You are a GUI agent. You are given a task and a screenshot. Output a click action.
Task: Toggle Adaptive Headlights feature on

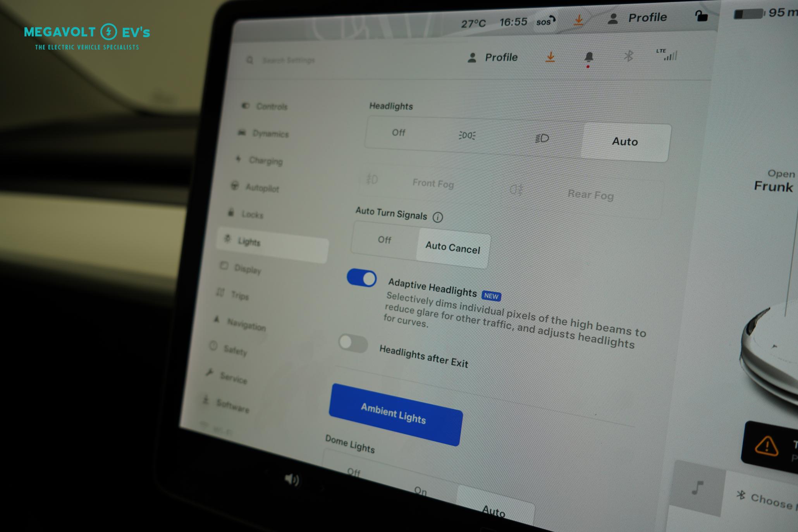[361, 278]
